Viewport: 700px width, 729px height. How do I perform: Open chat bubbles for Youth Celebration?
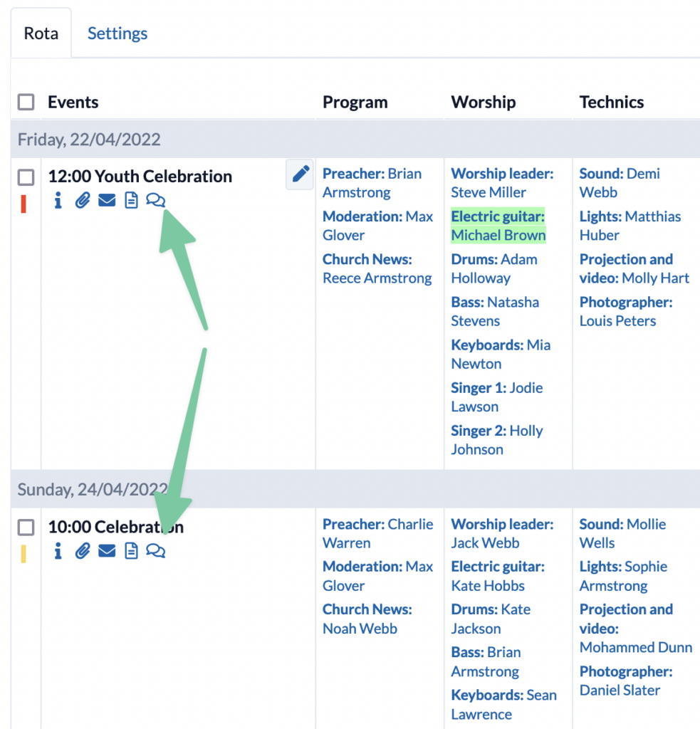coord(156,200)
